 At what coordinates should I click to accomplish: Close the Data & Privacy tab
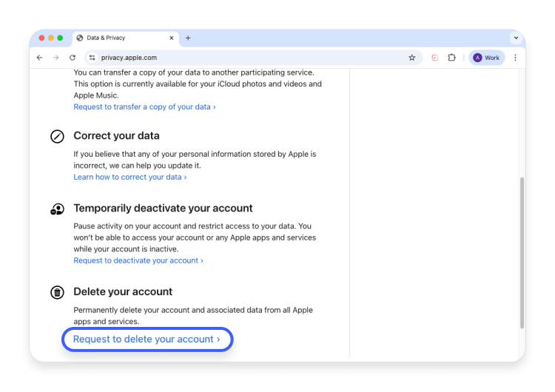(x=172, y=38)
